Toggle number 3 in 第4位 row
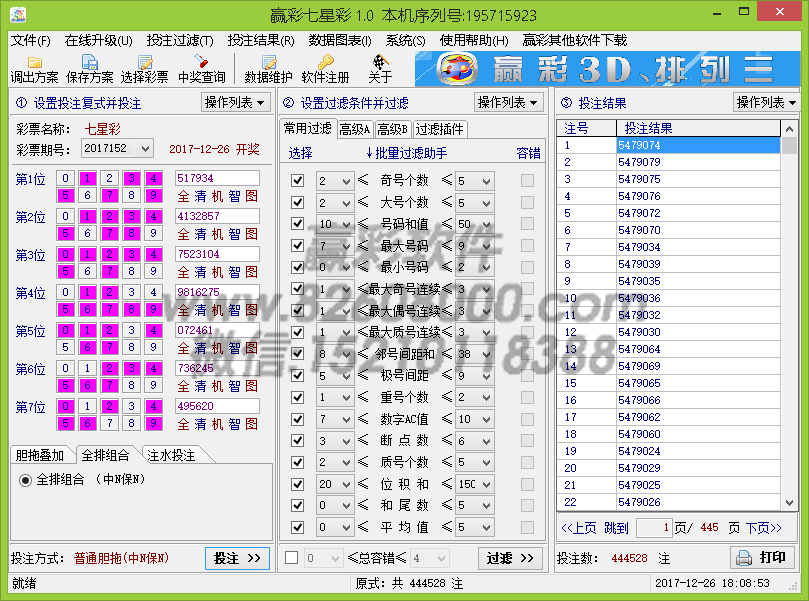Image resolution: width=809 pixels, height=601 pixels. (132, 292)
